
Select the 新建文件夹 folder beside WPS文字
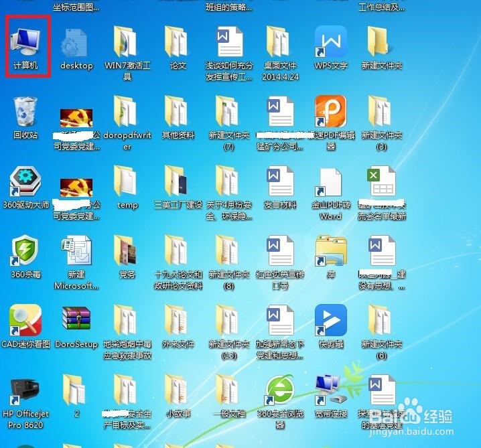coord(379,42)
